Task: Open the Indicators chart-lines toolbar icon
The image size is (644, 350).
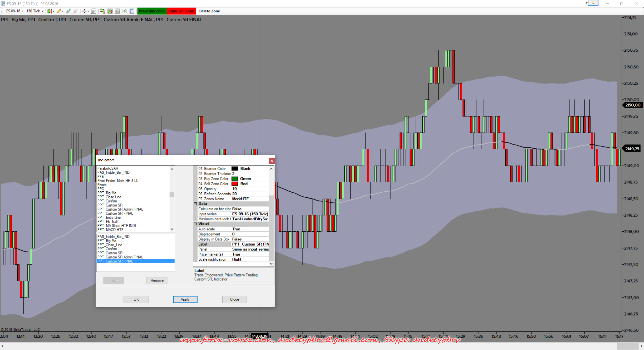Action: (x=117, y=11)
